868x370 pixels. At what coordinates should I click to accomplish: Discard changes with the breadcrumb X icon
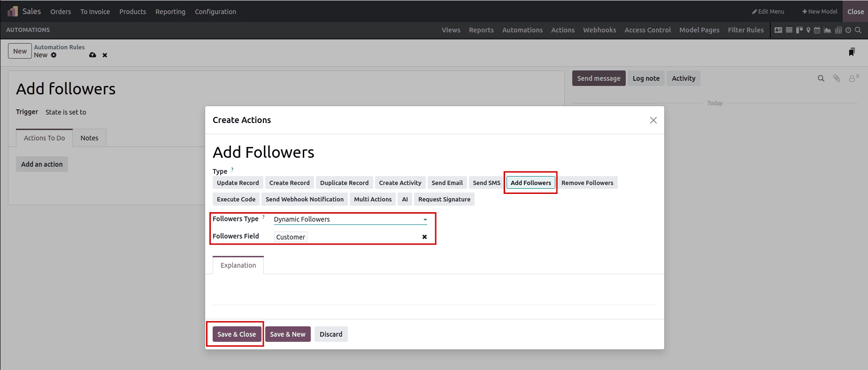pos(105,55)
